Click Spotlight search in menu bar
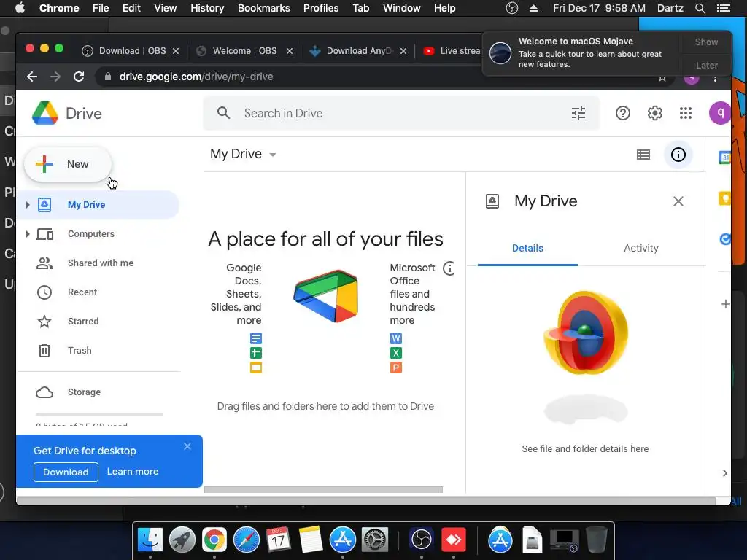Screen dimensions: 747x560 pos(700,8)
